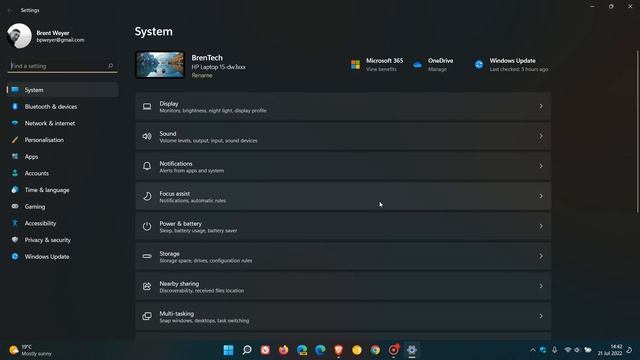The image size is (640, 360).
Task: Click the Power & battery power icon
Action: click(x=147, y=226)
